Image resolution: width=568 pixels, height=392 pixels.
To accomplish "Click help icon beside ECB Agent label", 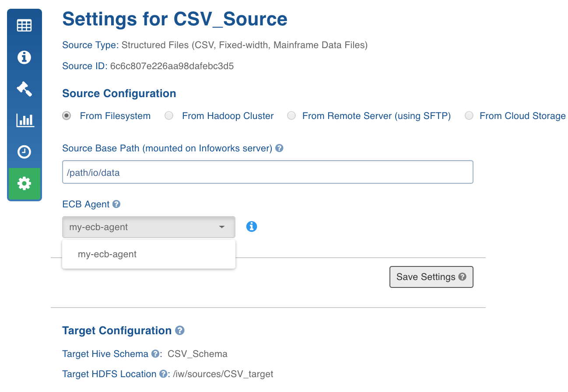I will pyautogui.click(x=116, y=204).
